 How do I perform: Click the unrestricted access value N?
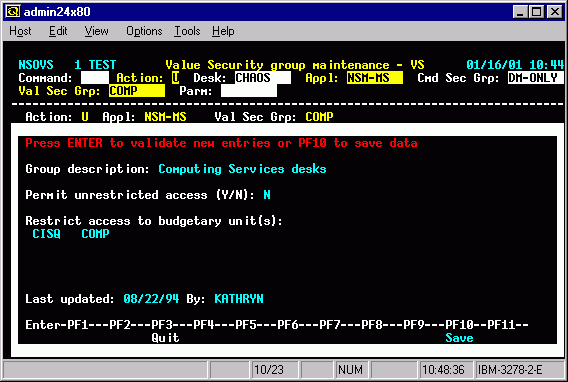(x=267, y=195)
